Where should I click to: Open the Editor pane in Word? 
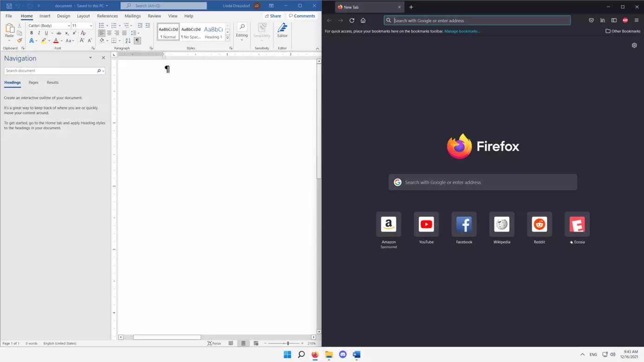click(282, 31)
